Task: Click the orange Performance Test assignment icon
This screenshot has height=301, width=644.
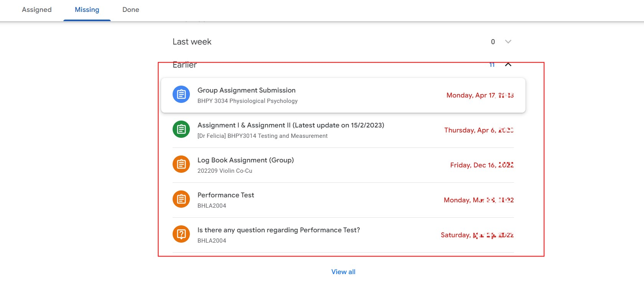Action: coord(181,199)
